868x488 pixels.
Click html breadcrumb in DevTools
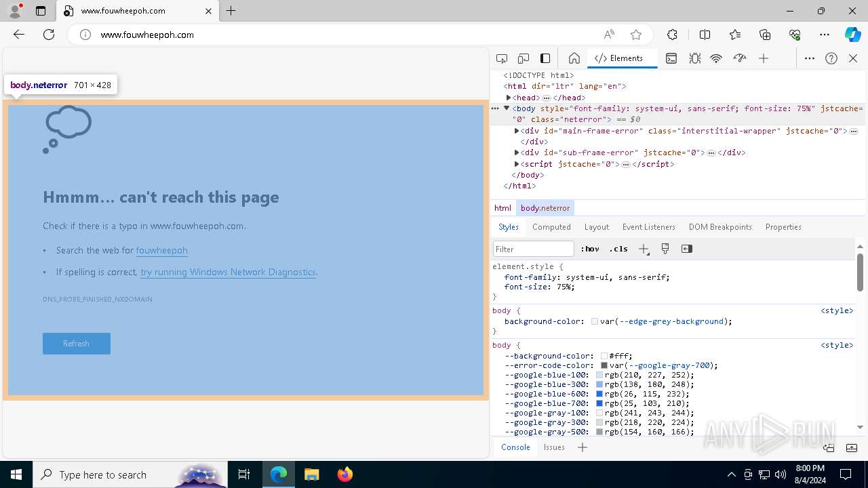coord(502,208)
